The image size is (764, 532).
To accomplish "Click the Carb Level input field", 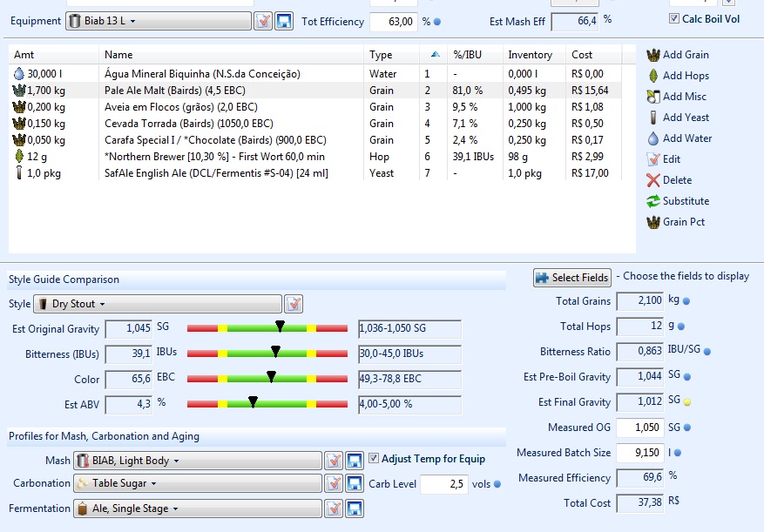I will [444, 484].
